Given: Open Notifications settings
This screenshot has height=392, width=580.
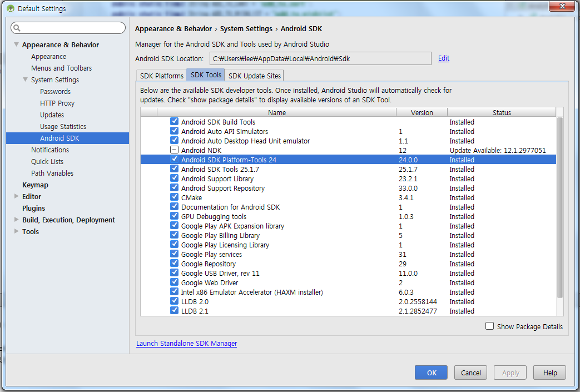Looking at the screenshot, I should (x=50, y=150).
